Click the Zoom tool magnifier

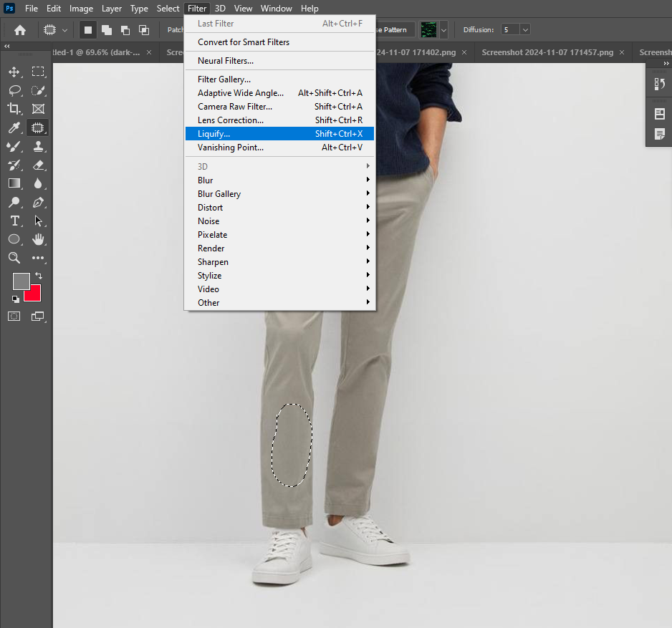pos(14,258)
